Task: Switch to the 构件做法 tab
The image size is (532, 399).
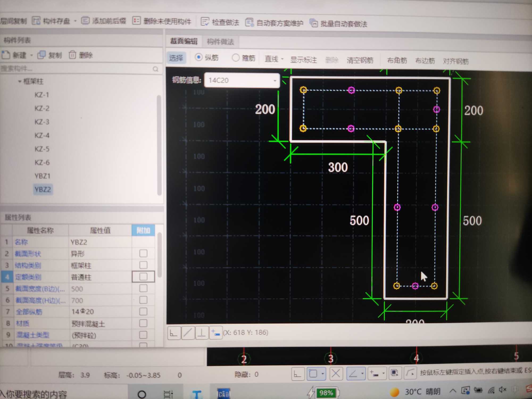Action: (221, 42)
